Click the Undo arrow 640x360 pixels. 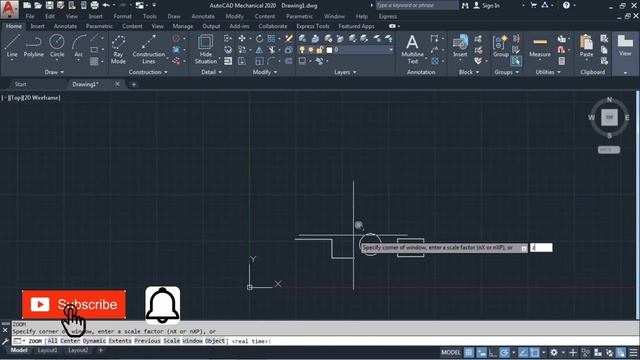[x=106, y=5]
